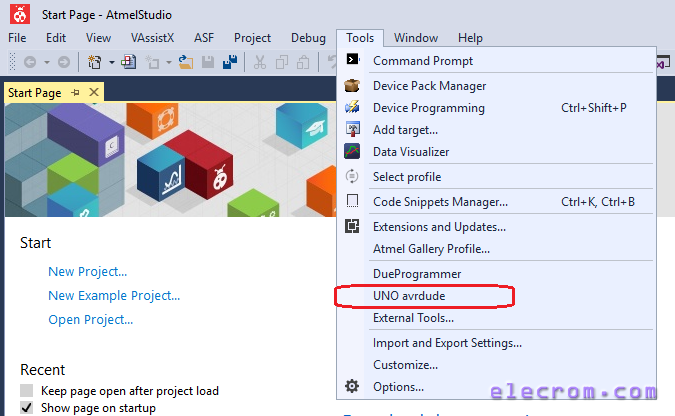The height and width of the screenshot is (416, 675).
Task: Click the Data Visualizer graph icon
Action: [352, 151]
